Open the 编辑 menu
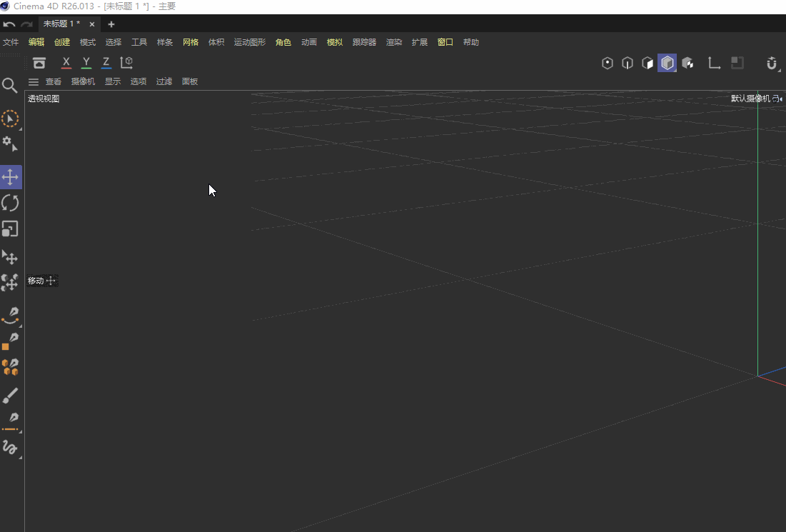The image size is (786, 532). [x=36, y=42]
